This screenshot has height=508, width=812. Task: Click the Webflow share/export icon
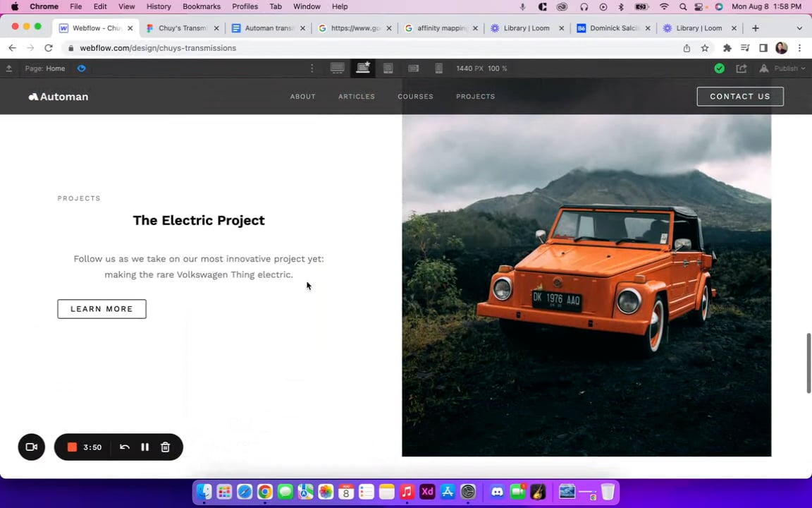tap(742, 68)
